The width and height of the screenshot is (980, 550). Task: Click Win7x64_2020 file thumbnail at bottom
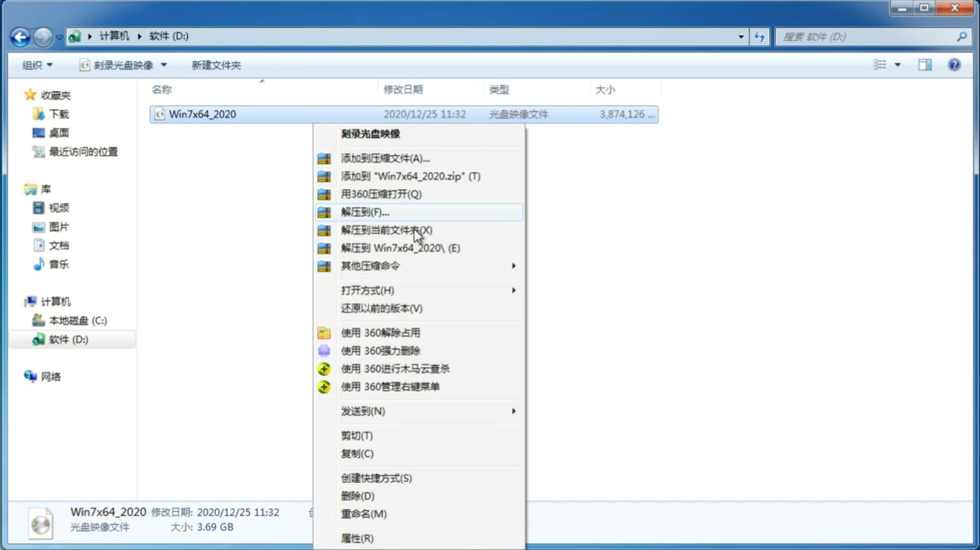(42, 522)
